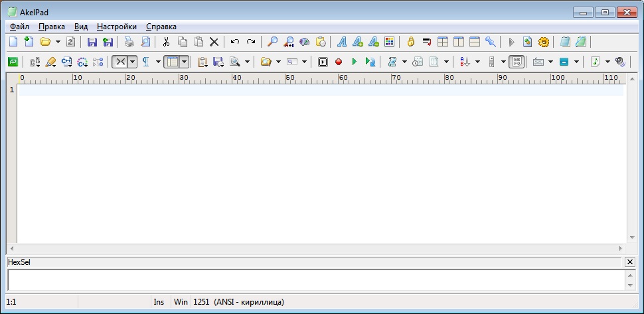Close the HexSel panel

point(629,262)
